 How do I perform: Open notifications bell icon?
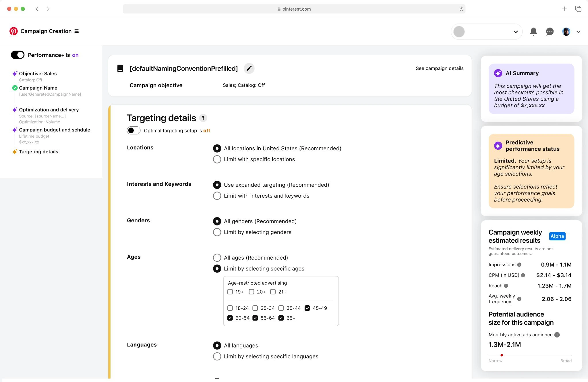(x=533, y=32)
